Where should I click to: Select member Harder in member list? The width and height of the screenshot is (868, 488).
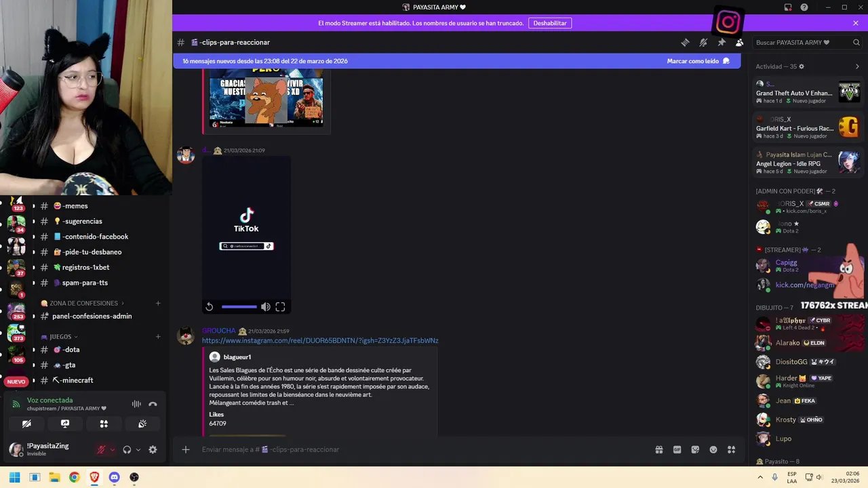pos(808,381)
